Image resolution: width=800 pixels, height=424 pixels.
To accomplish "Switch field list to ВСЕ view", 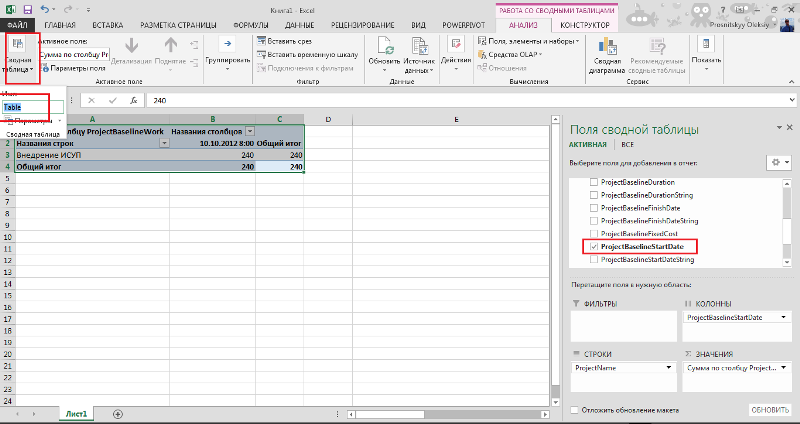I will tap(628, 144).
